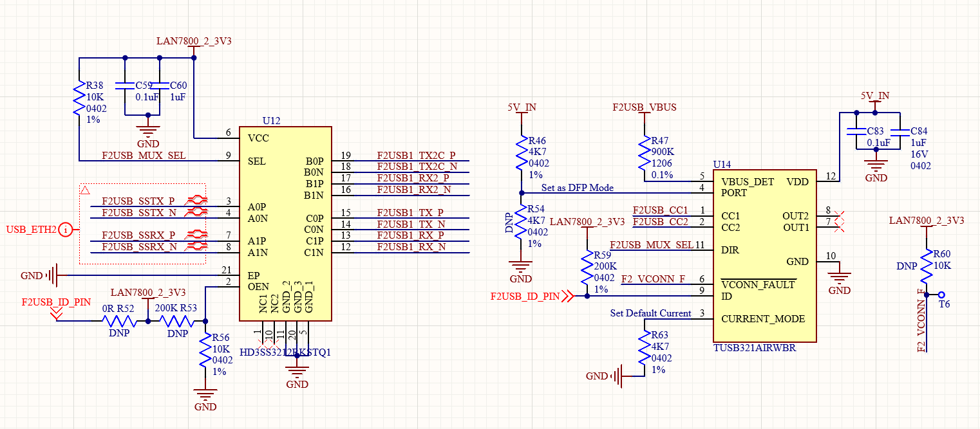This screenshot has height=429, width=980.
Task: Select F2USB_MUX_SEL label at U14 DIR pin
Action: tap(652, 245)
